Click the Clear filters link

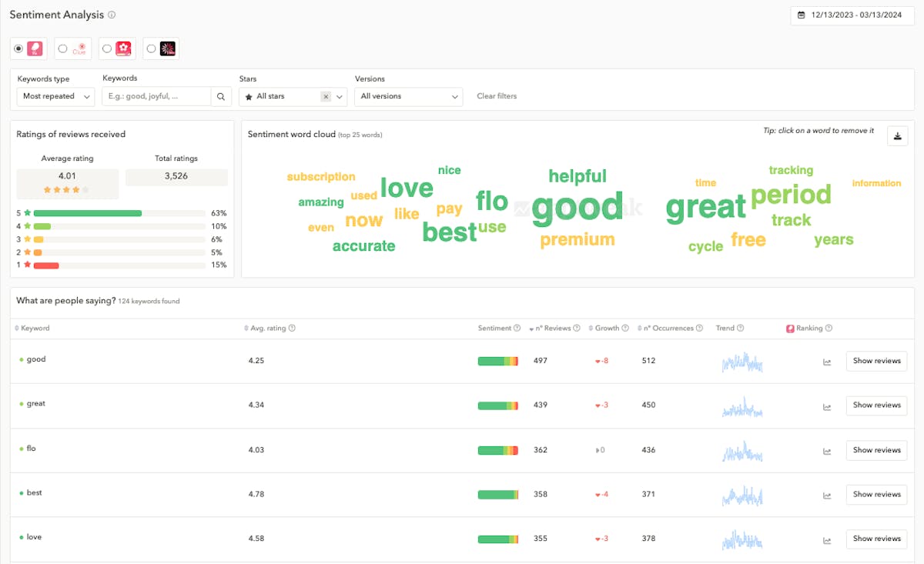(497, 96)
